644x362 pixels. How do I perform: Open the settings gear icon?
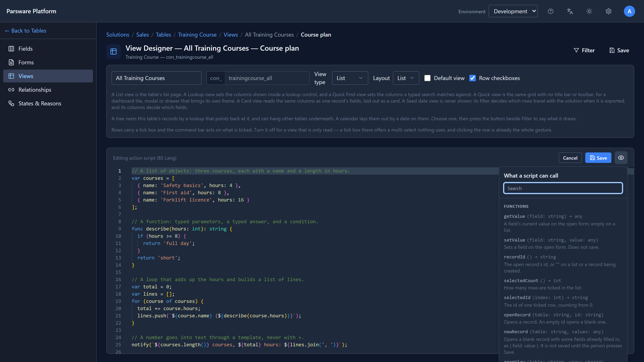[609, 11]
